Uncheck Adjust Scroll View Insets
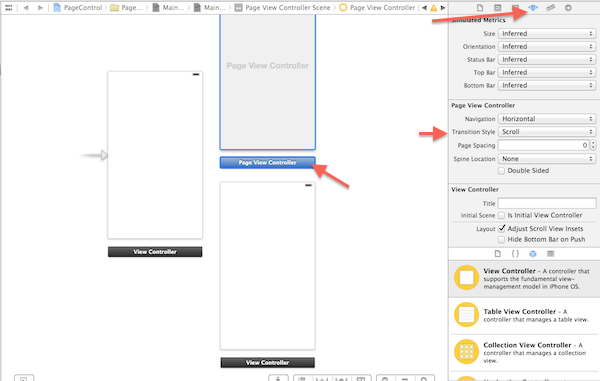The width and height of the screenshot is (600, 381). click(x=501, y=229)
